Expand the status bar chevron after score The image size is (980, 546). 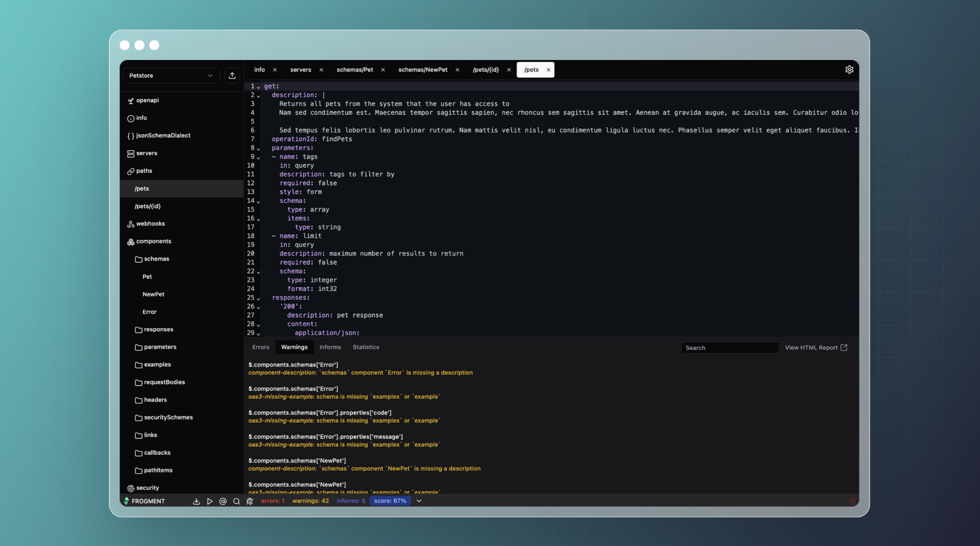(419, 501)
